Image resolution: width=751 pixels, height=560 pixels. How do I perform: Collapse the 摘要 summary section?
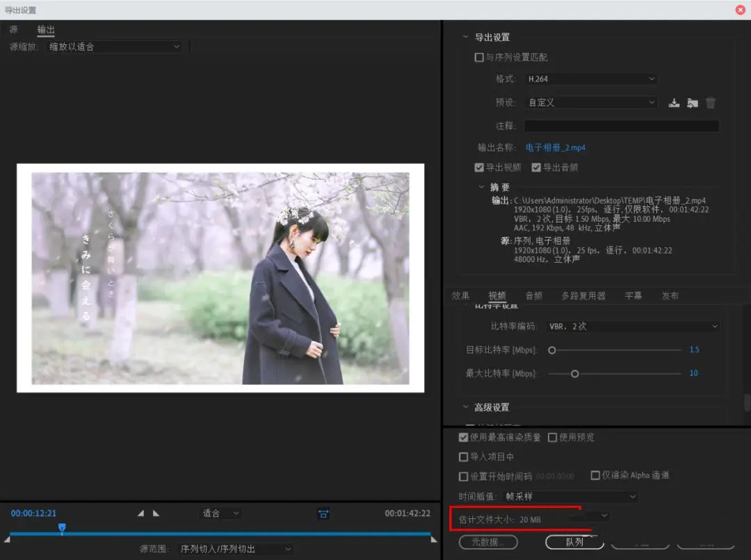coord(481,187)
